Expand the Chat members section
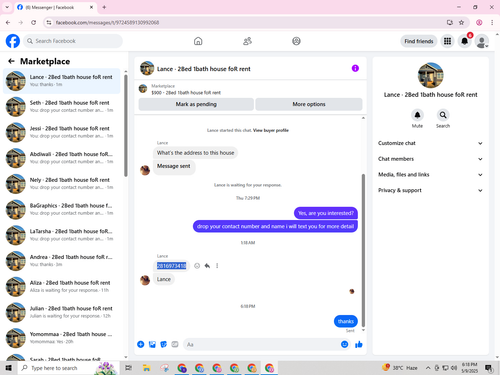The image size is (500, 375). click(430, 159)
